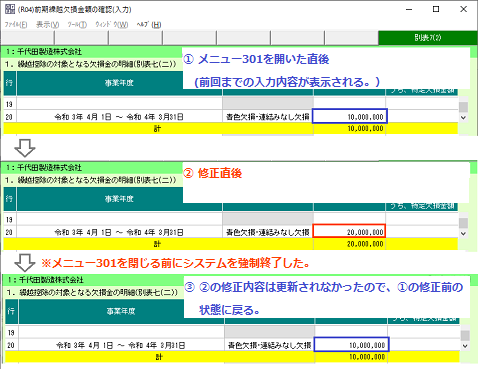Click the scroll-down arrow in panel ③

(x=465, y=346)
